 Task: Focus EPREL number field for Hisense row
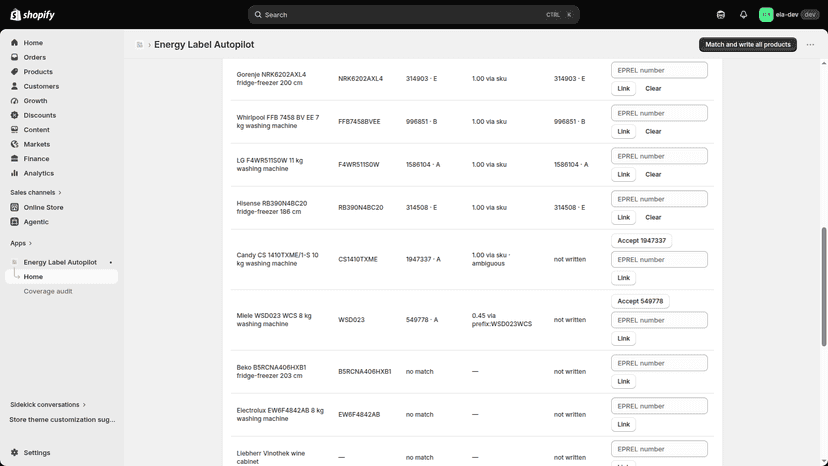tap(659, 199)
